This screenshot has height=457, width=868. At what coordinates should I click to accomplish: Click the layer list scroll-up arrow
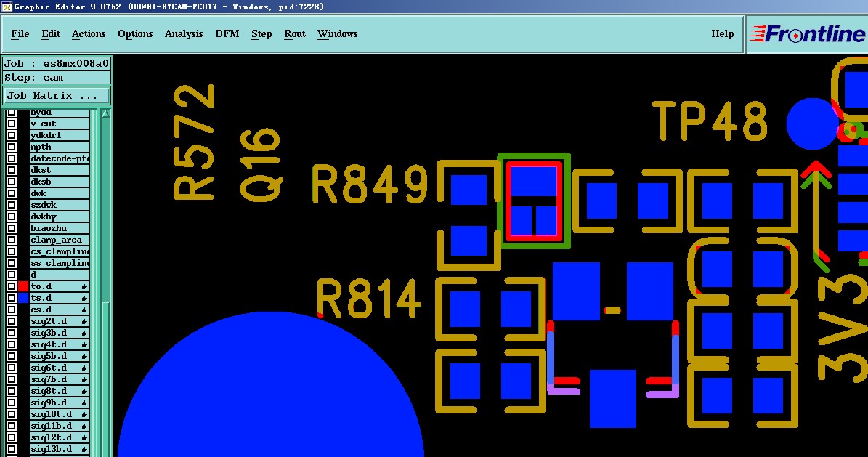(105, 113)
